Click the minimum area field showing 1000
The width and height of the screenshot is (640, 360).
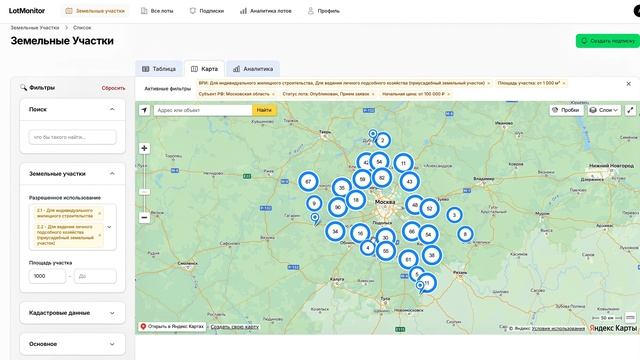click(x=47, y=276)
